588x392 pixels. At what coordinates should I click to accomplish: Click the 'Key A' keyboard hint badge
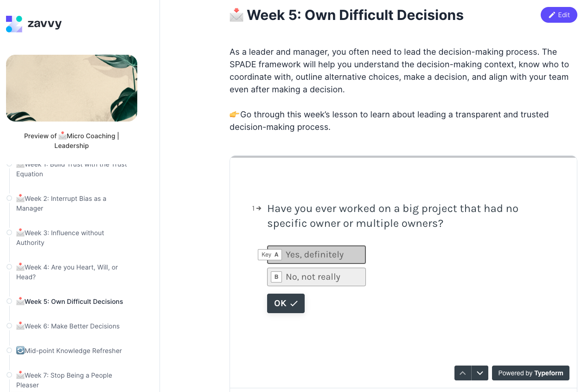(x=269, y=254)
